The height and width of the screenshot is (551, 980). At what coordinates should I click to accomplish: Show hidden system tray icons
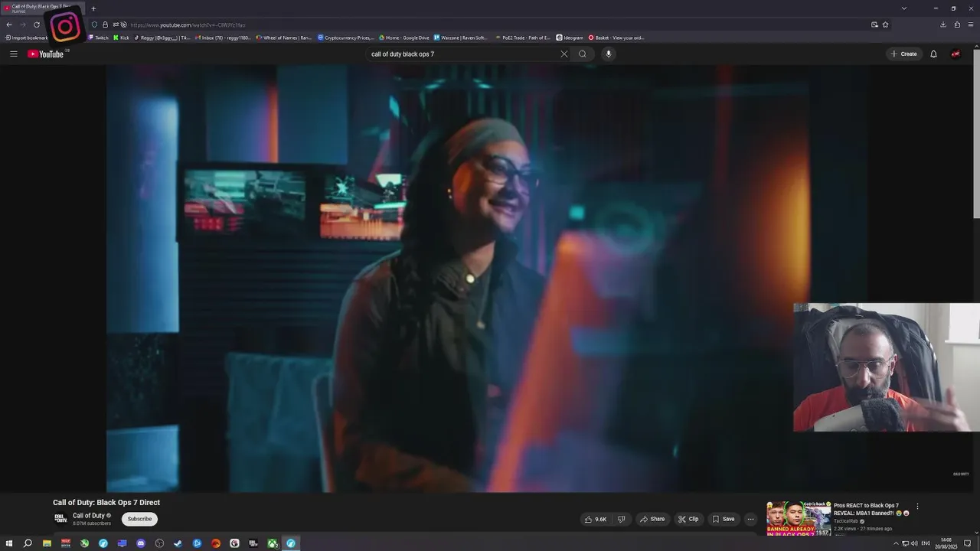tap(896, 543)
